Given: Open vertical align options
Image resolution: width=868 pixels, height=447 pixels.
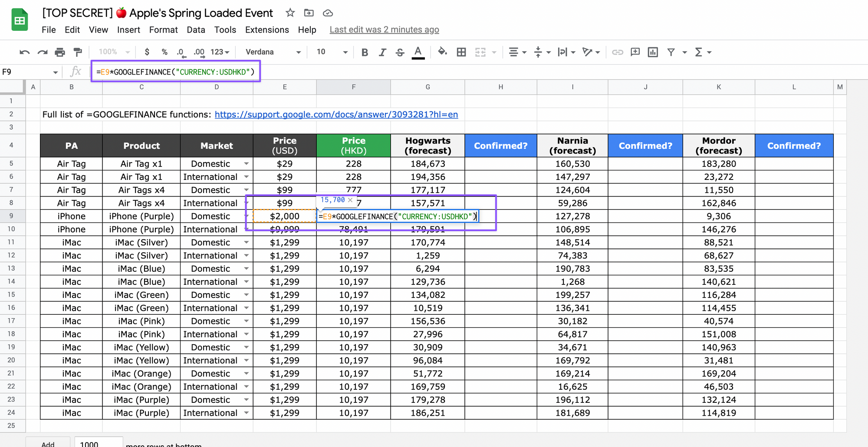Looking at the screenshot, I should [542, 52].
